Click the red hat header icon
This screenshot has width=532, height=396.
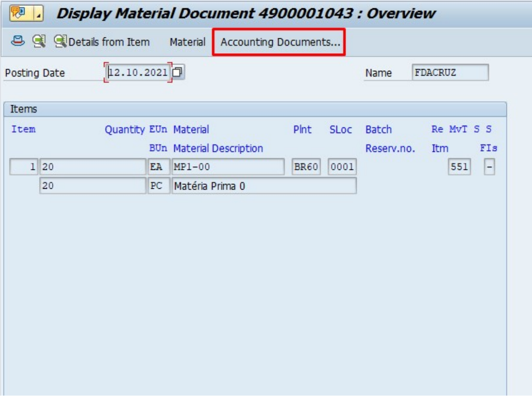(17, 42)
